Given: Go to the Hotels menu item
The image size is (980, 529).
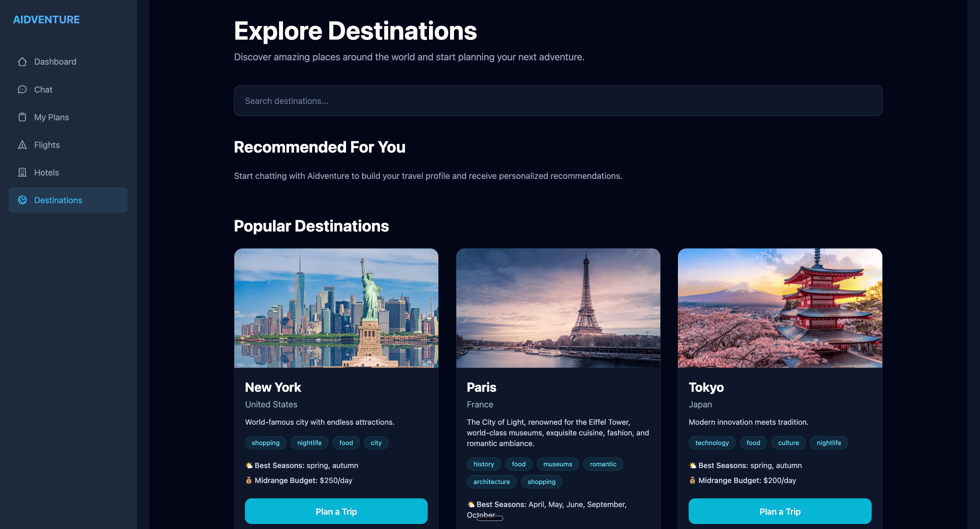Looking at the screenshot, I should [68, 172].
